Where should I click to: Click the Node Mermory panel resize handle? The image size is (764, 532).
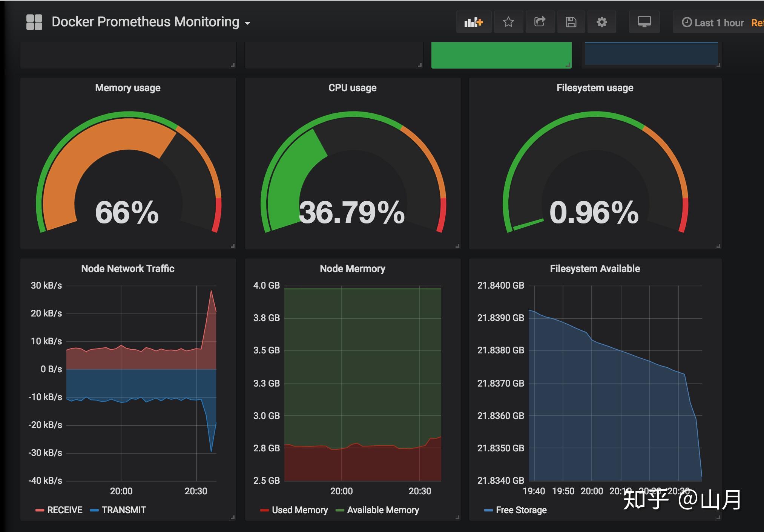[x=457, y=517]
